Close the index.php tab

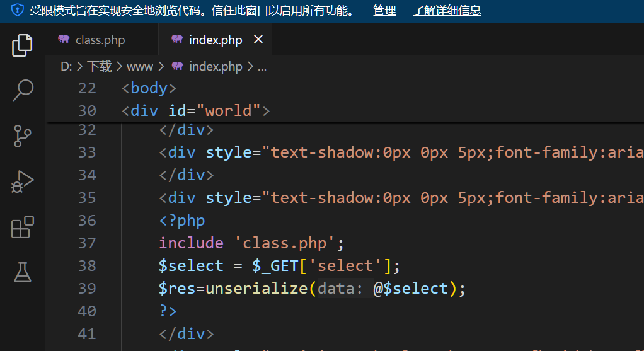[x=258, y=40]
